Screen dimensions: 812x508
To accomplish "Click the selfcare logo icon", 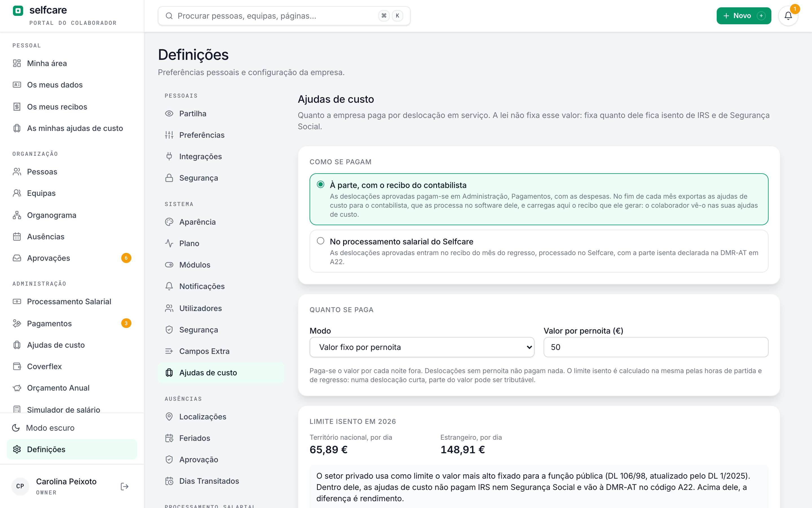I will (x=18, y=10).
